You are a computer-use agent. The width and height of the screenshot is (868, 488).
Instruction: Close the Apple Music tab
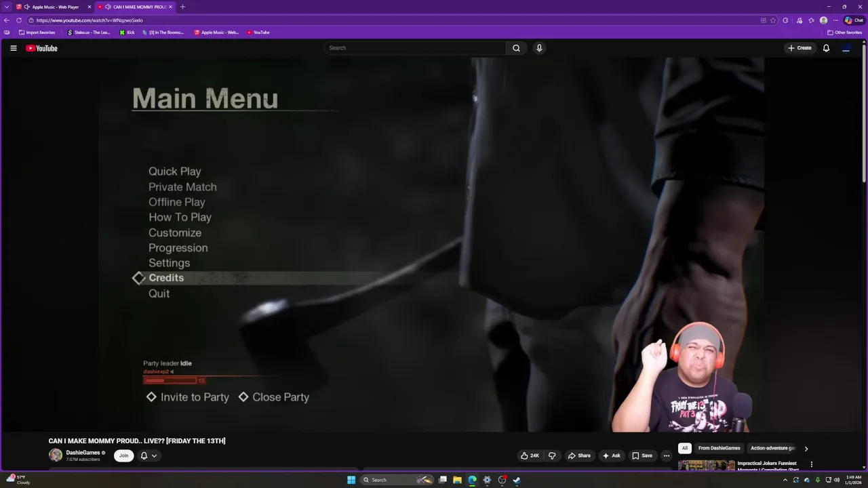pyautogui.click(x=89, y=7)
